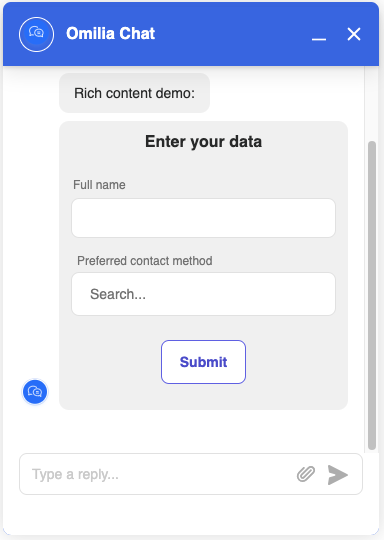The image size is (384, 540).
Task: Close the Omilia Chat window
Action: [354, 34]
